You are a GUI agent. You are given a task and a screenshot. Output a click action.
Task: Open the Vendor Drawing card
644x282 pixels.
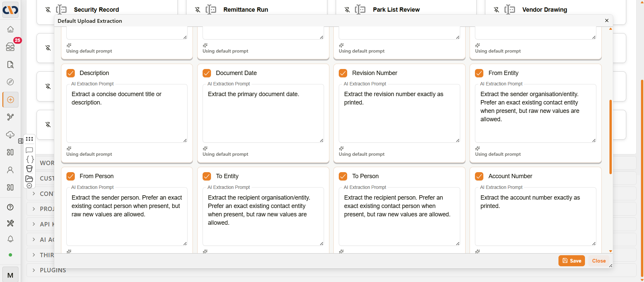[x=555, y=10]
